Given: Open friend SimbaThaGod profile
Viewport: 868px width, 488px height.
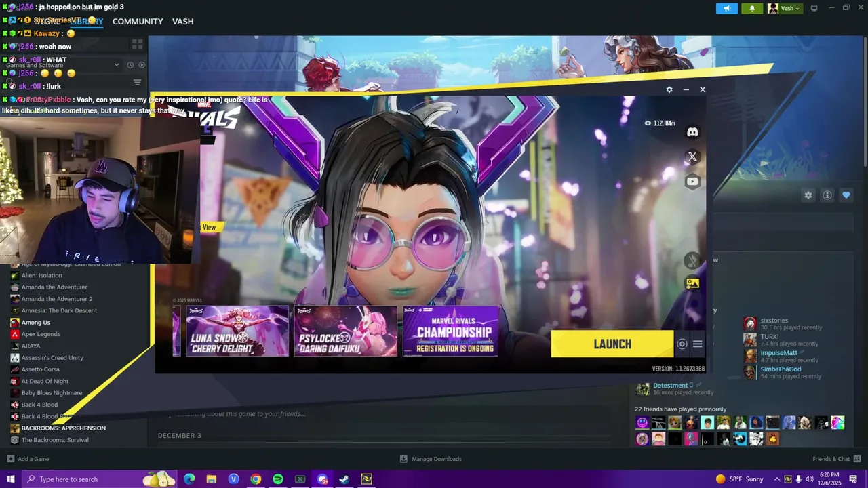Looking at the screenshot, I should tap(781, 369).
